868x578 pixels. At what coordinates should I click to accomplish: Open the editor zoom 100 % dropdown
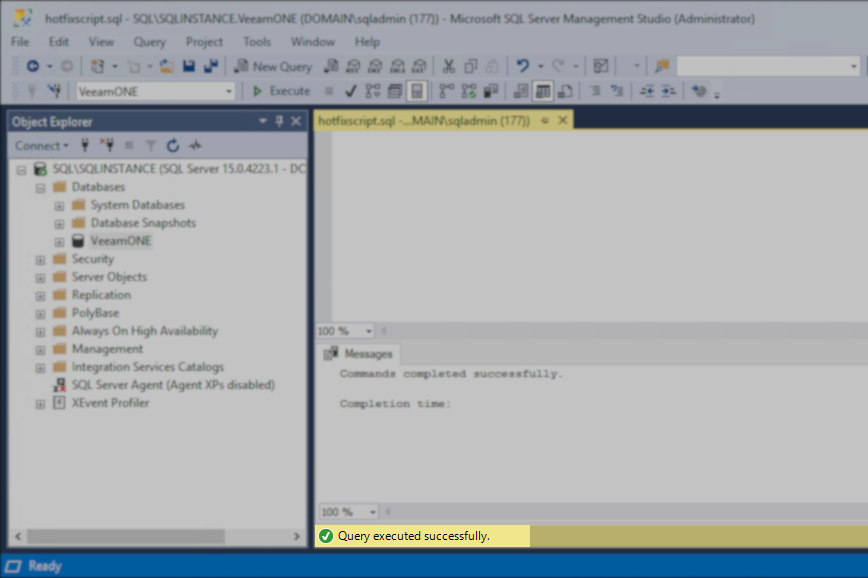tap(369, 331)
